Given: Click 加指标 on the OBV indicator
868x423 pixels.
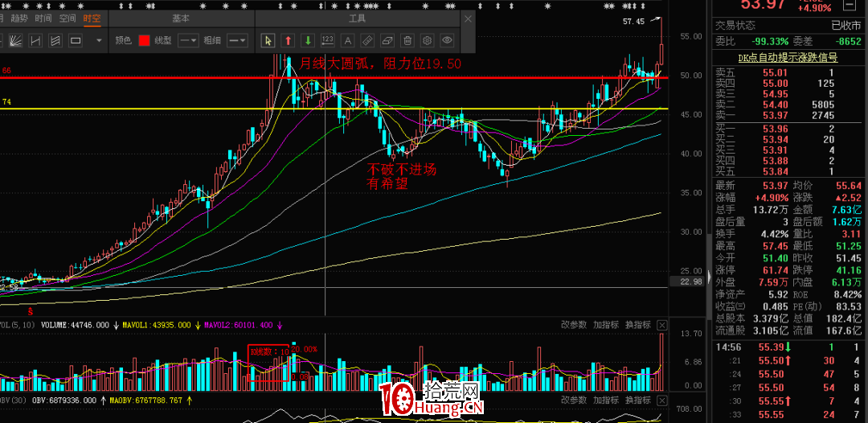Looking at the screenshot, I should pos(606,400).
